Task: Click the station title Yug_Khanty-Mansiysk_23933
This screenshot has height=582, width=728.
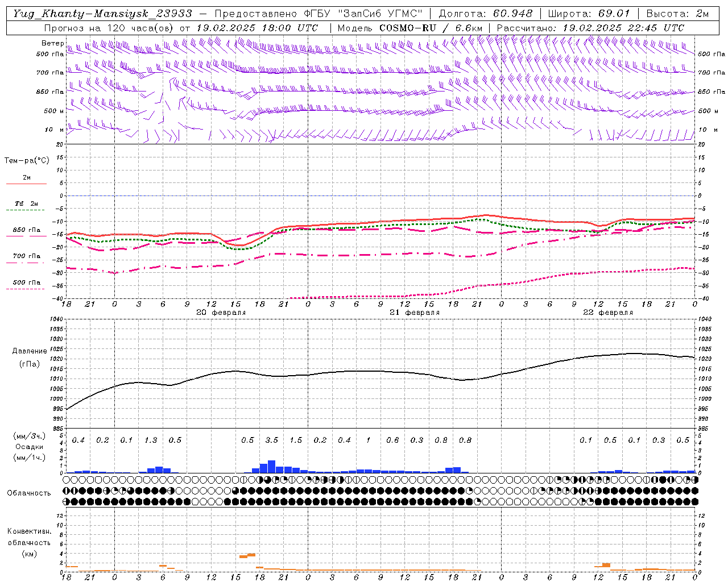Action: 103,14
